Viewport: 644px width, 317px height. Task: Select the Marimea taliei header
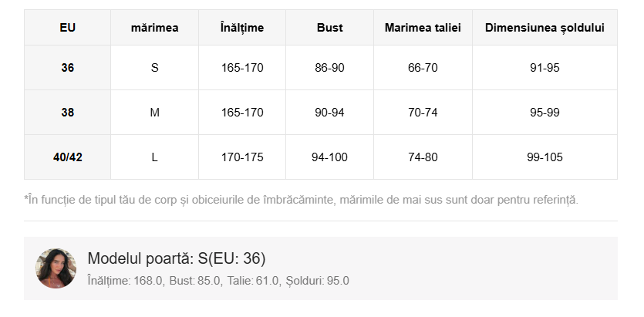tap(423, 28)
